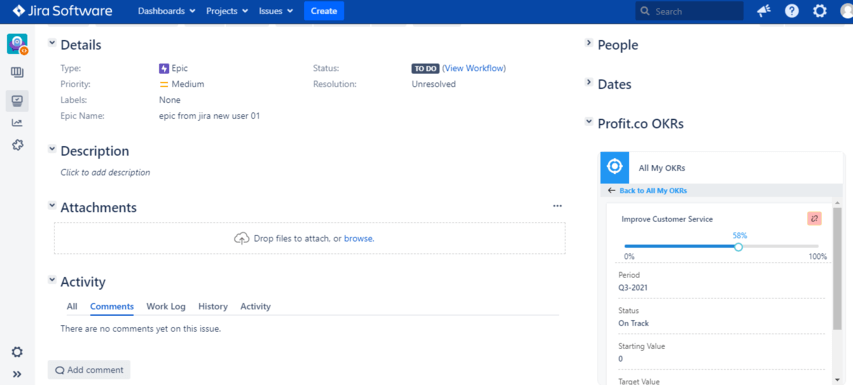The width and height of the screenshot is (853, 385).
Task: Click the Improve Customer Service title
Action: tap(667, 219)
